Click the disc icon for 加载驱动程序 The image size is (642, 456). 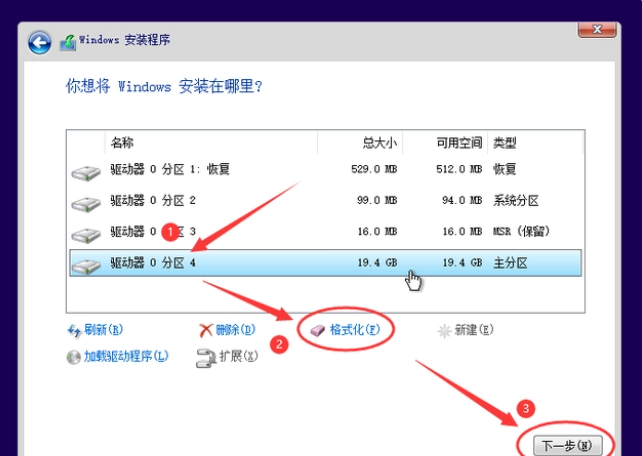73,357
